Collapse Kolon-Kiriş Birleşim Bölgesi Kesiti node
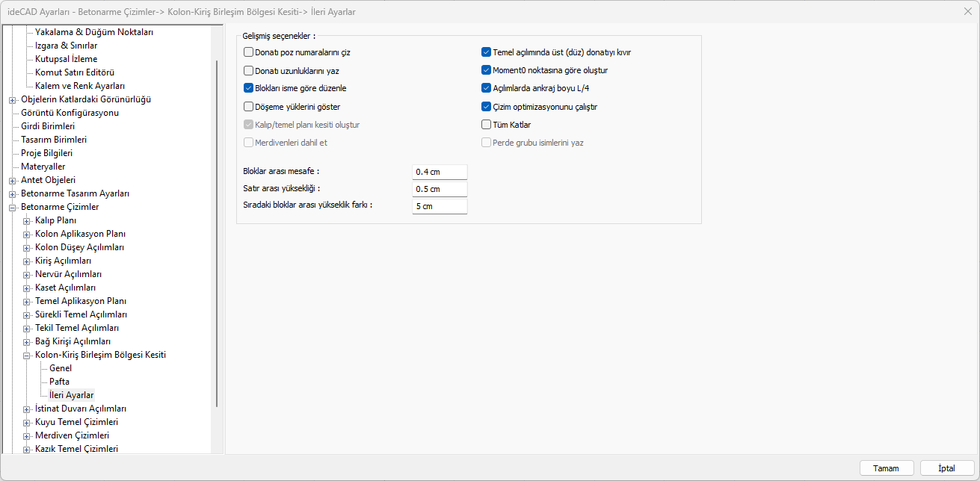Screen dimensions: 980x481 click(x=27, y=355)
